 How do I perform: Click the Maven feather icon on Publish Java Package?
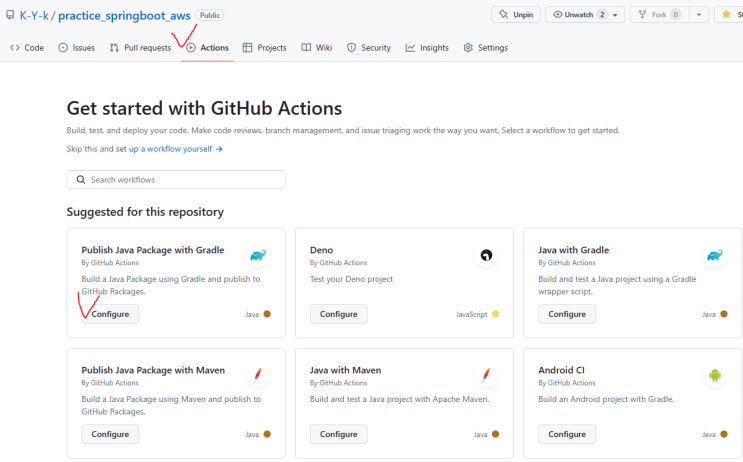point(258,375)
